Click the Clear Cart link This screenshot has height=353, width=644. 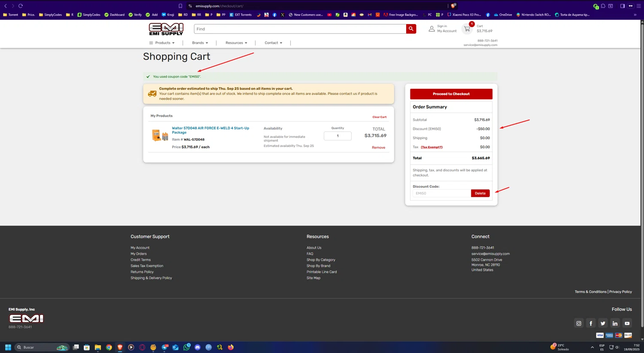tap(379, 117)
